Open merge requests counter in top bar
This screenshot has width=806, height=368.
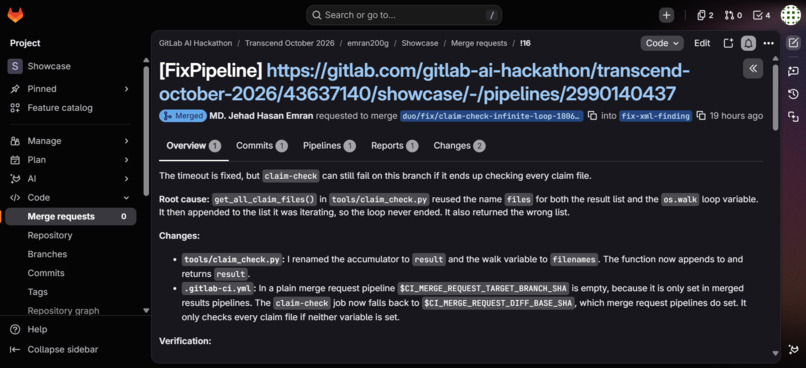click(733, 15)
